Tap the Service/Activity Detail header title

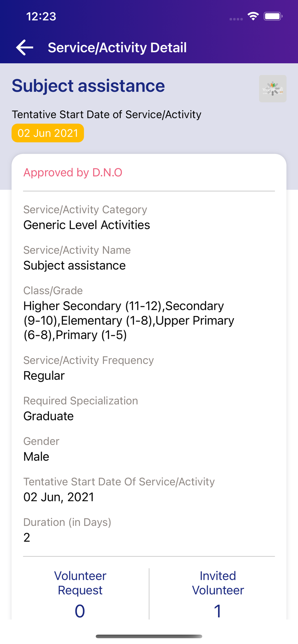point(117,48)
